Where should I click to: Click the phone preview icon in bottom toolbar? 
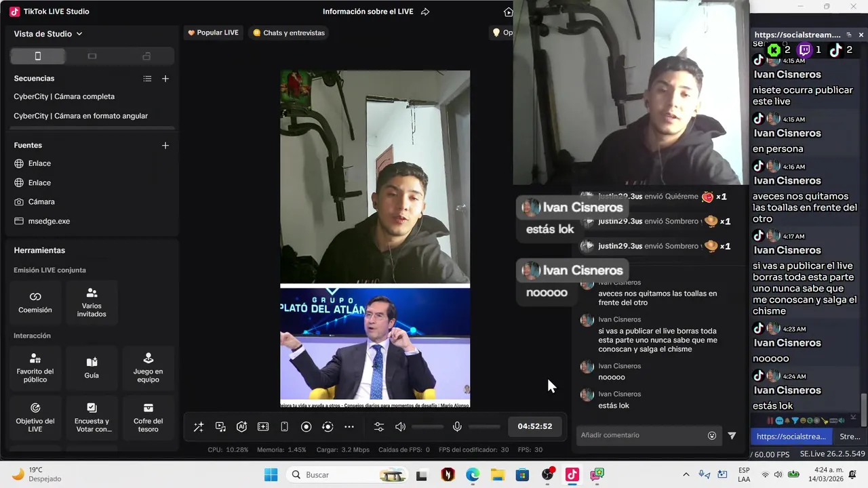284,427
